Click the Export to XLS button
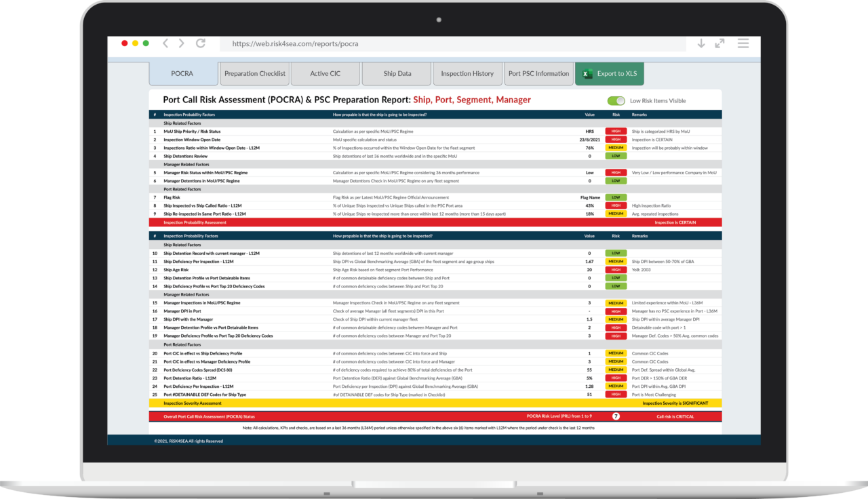The image size is (868, 499). [609, 73]
